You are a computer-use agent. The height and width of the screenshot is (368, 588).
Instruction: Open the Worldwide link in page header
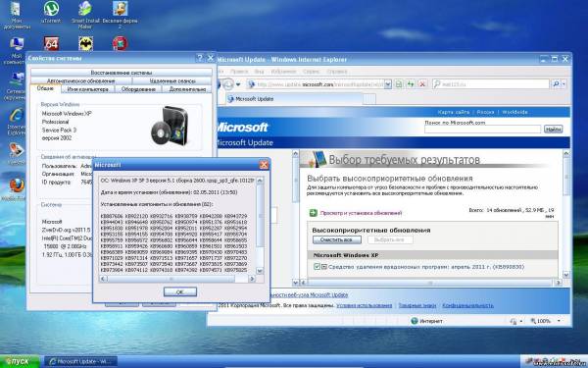(514, 112)
